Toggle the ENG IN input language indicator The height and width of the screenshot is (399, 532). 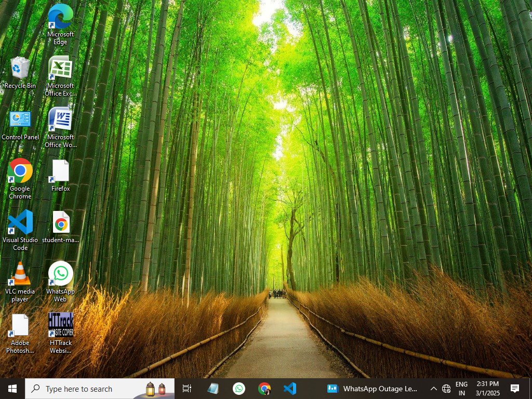point(461,389)
